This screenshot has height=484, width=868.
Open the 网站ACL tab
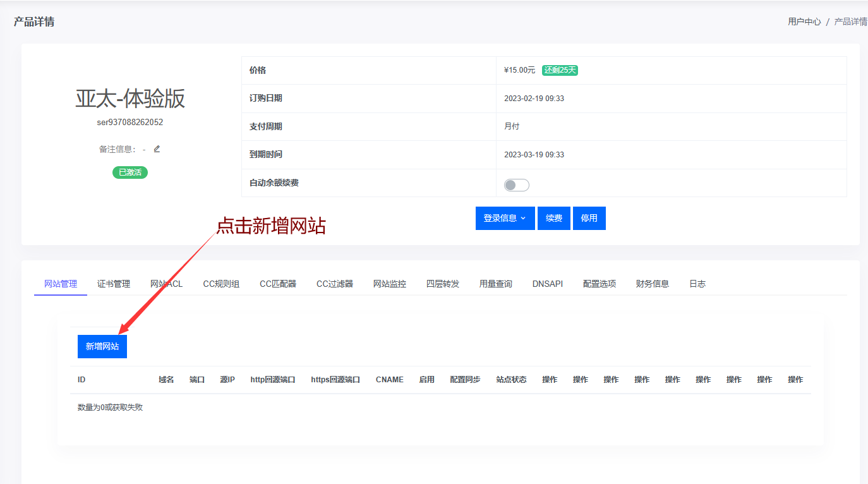coord(167,284)
